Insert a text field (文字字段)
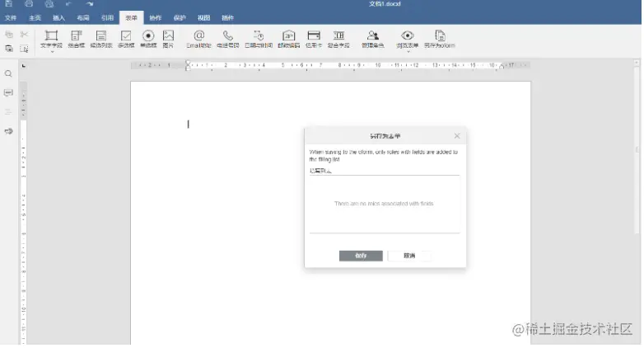644x348 pixels. [x=51, y=38]
